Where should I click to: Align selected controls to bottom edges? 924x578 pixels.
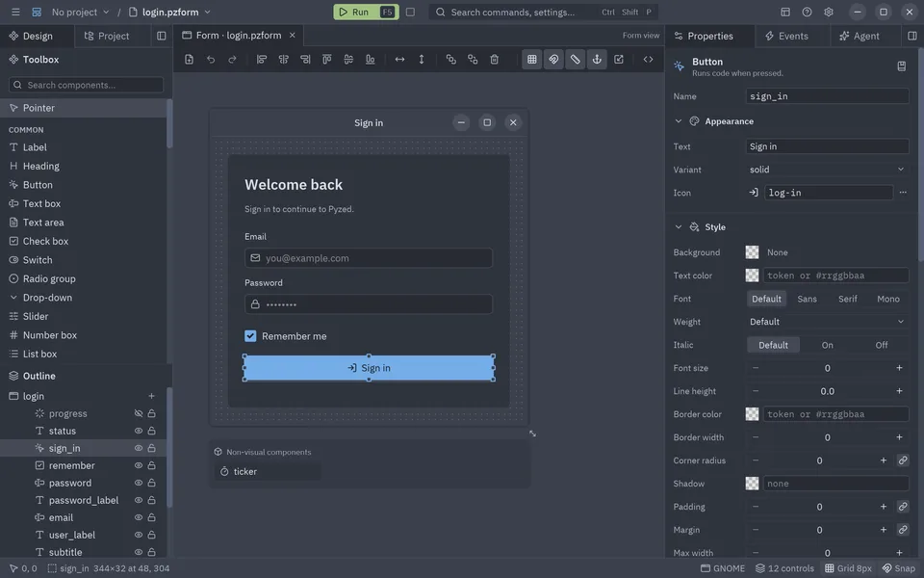370,59
